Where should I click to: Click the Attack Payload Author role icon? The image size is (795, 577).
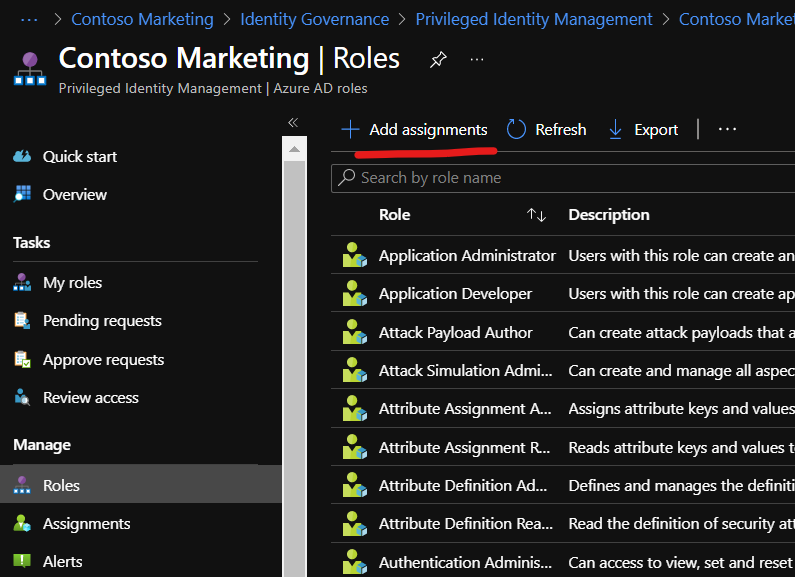(354, 333)
